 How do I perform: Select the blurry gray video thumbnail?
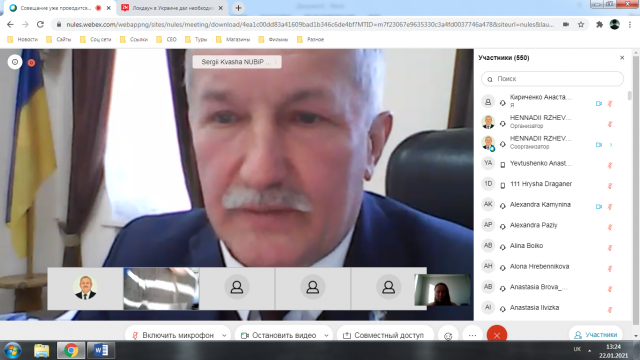[x=161, y=289]
